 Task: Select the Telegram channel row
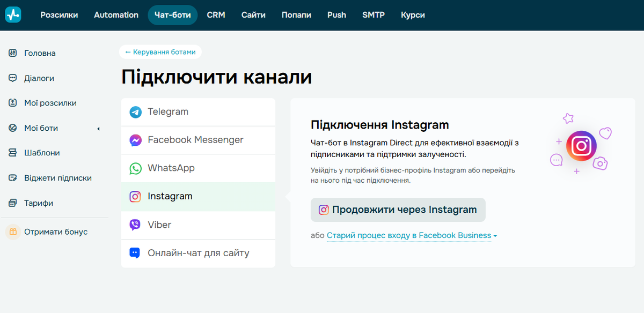pyautogui.click(x=198, y=112)
